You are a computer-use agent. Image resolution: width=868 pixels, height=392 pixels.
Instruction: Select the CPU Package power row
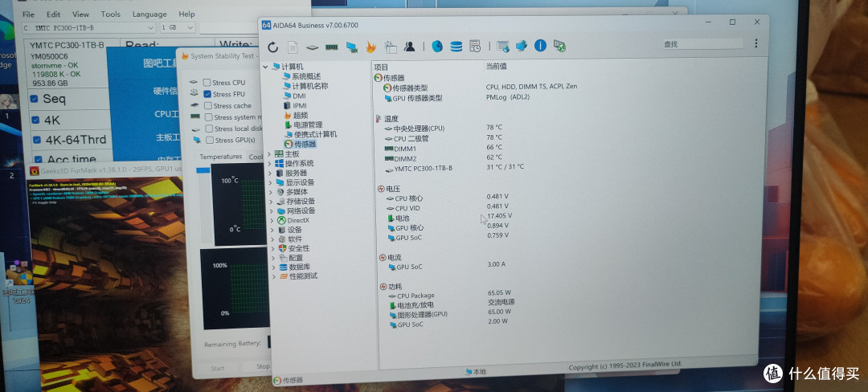(x=416, y=296)
